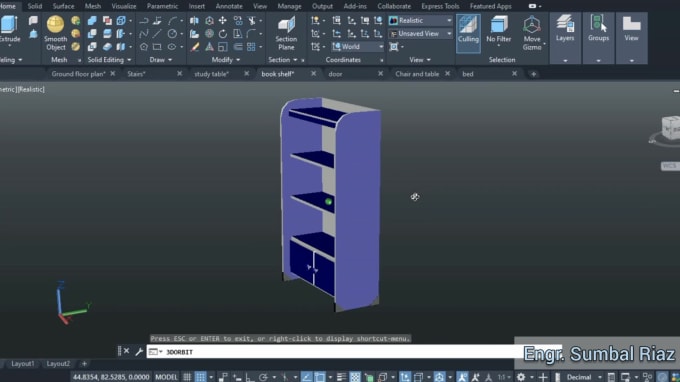Open the World UCS dropdown
The height and width of the screenshot is (382, 680).
[x=358, y=46]
